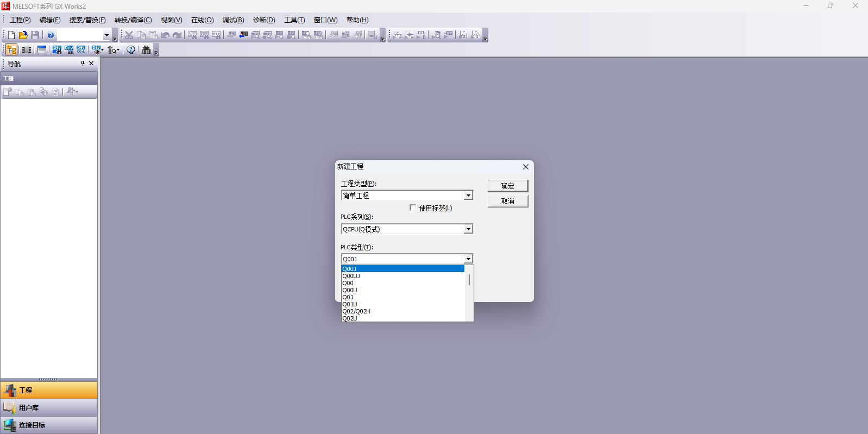This screenshot has width=868, height=434.
Task: Click the pin icon on Navigation panel
Action: click(83, 63)
